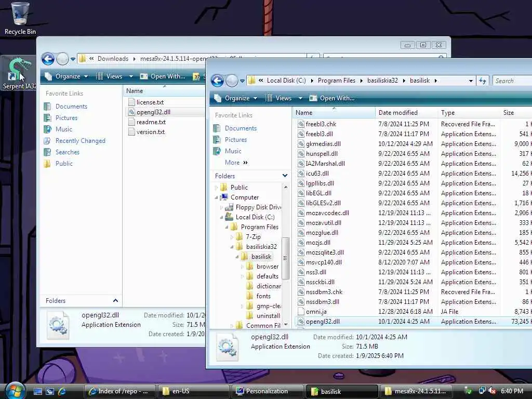Click the volume tray icon
532x399 pixels.
coord(492,391)
